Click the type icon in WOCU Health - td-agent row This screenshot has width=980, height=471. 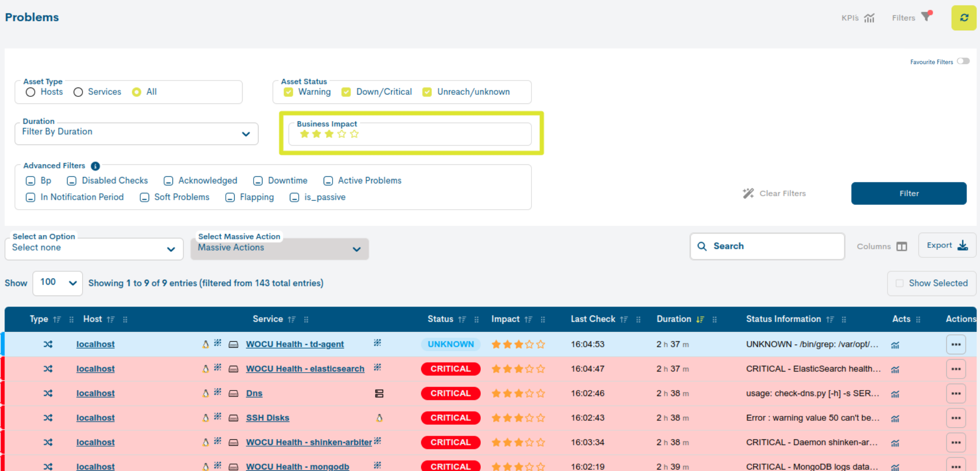[48, 344]
